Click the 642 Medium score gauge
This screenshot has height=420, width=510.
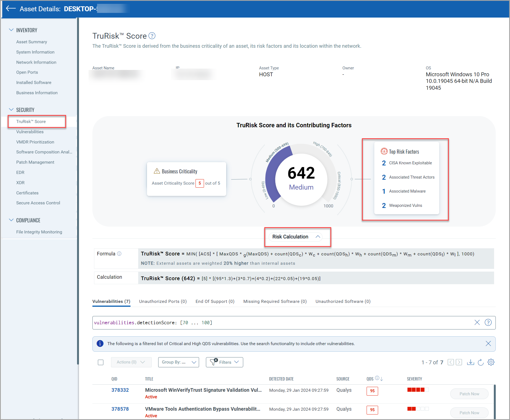click(301, 178)
